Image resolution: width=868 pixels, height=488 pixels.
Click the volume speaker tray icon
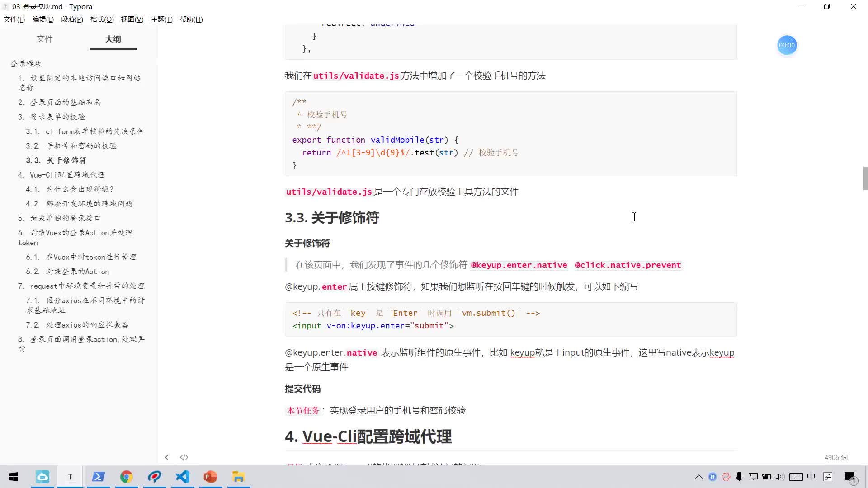coord(779,477)
